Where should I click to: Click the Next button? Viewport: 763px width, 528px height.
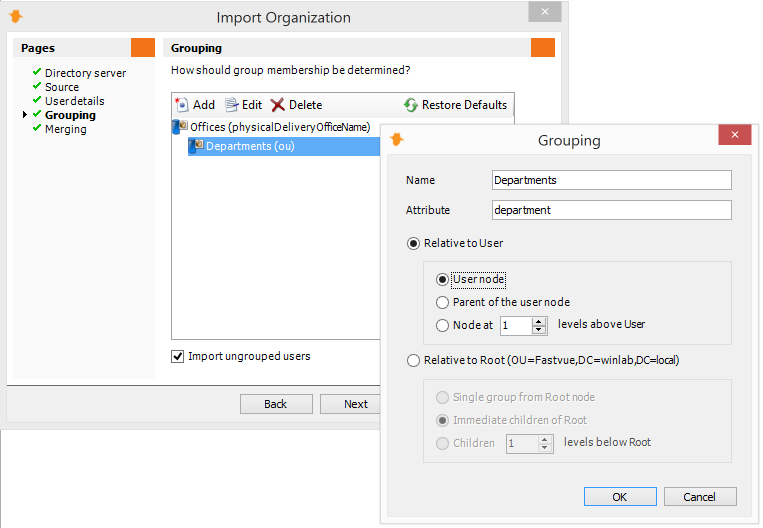[350, 404]
